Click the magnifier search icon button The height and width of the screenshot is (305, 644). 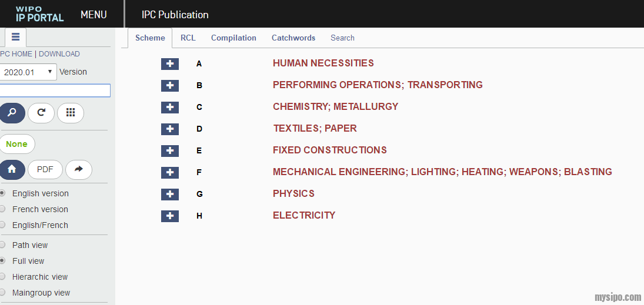tap(12, 113)
